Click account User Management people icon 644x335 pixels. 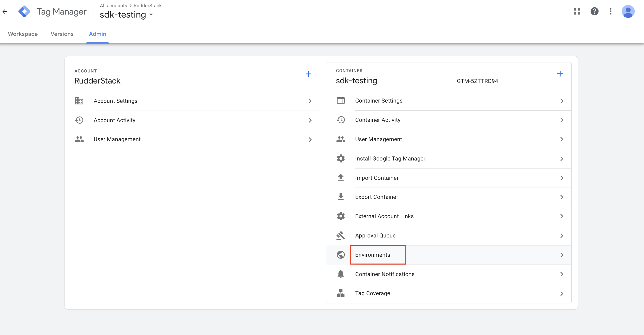(x=79, y=139)
